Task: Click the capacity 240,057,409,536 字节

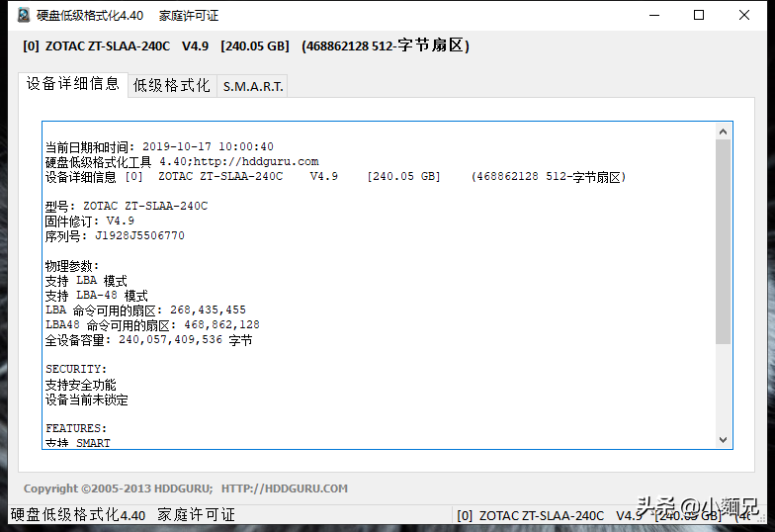Action: (x=186, y=340)
